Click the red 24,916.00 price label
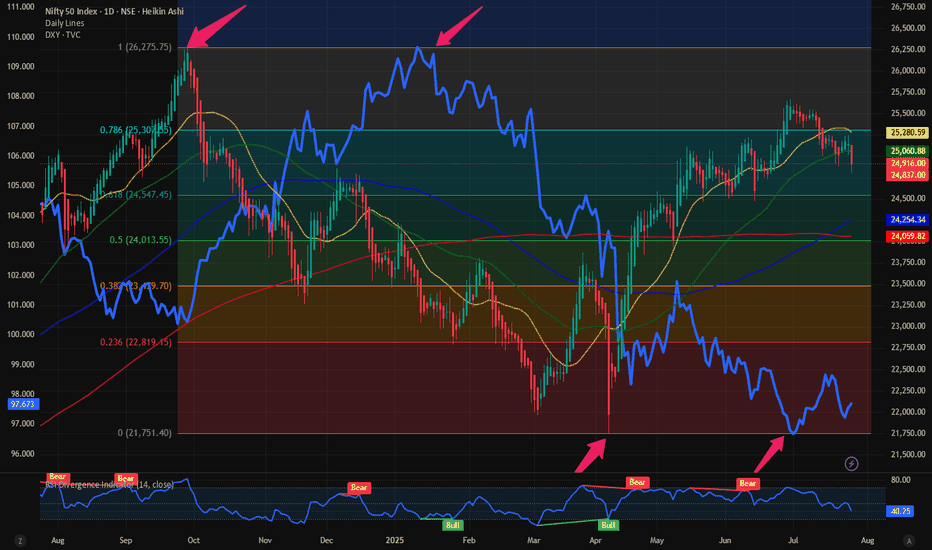The image size is (932, 550). [x=908, y=164]
